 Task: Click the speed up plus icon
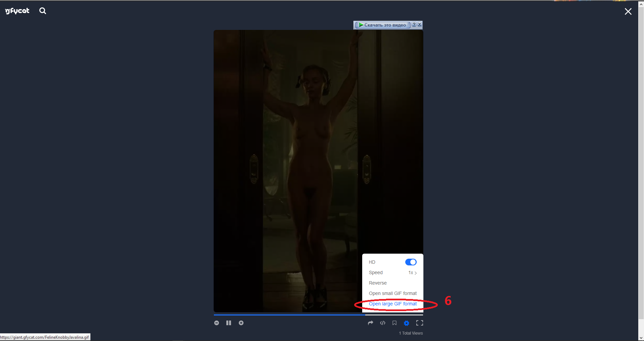click(x=241, y=323)
